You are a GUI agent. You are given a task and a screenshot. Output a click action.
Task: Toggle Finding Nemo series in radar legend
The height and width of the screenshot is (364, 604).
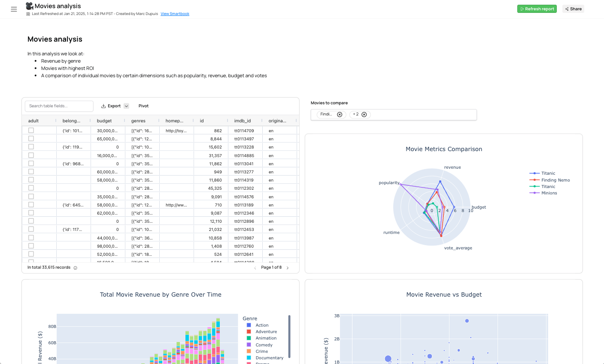click(x=555, y=180)
